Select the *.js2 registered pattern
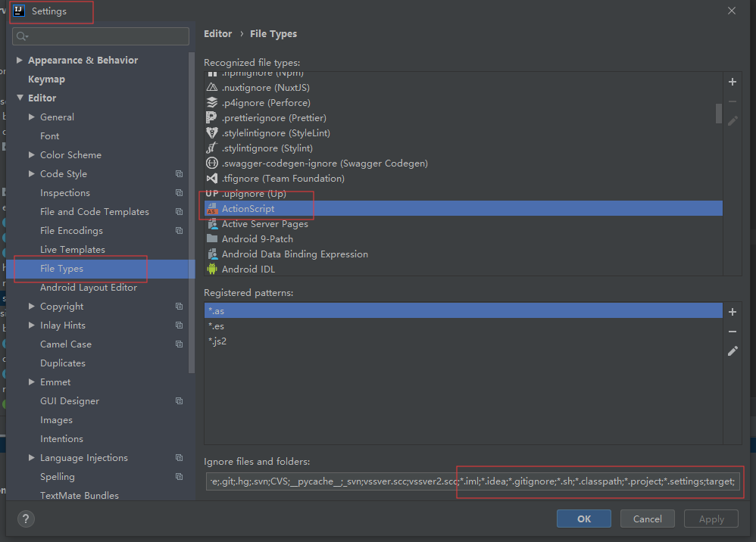Image resolution: width=756 pixels, height=542 pixels. (x=464, y=341)
